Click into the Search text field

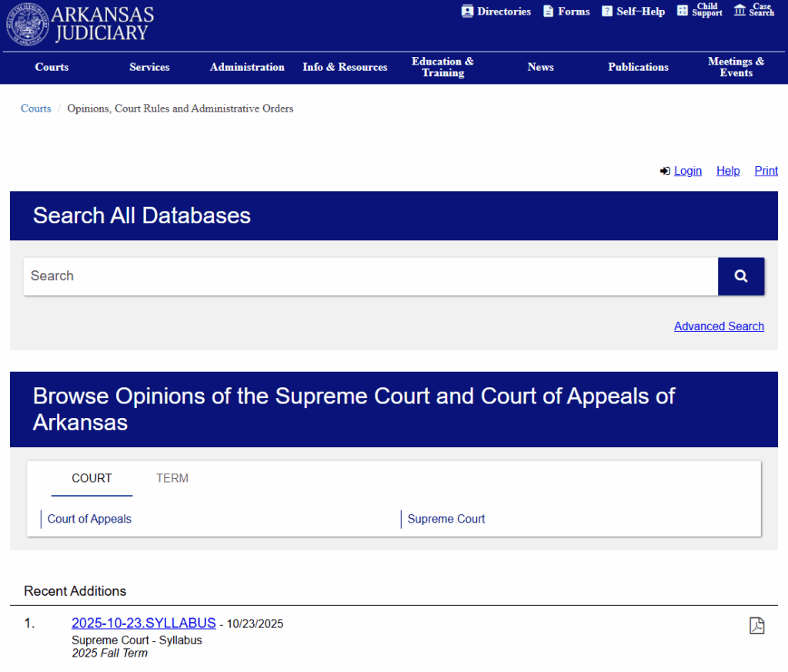pos(369,276)
